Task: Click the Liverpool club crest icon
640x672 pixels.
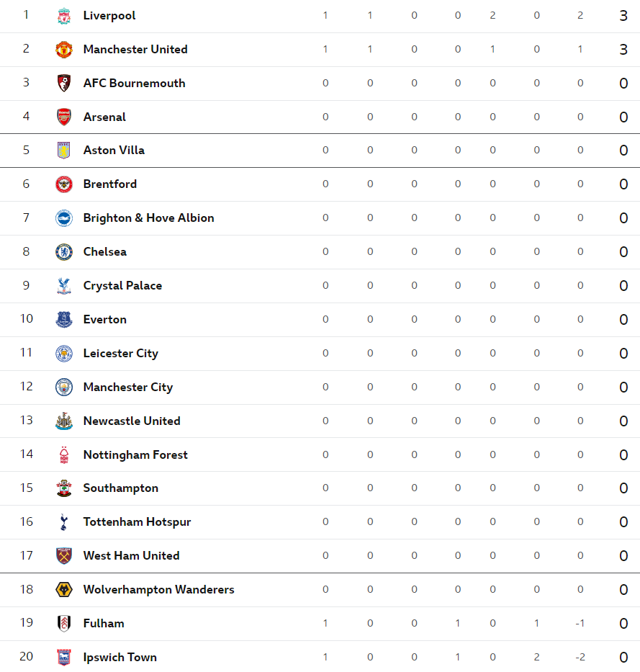Action: tap(64, 16)
